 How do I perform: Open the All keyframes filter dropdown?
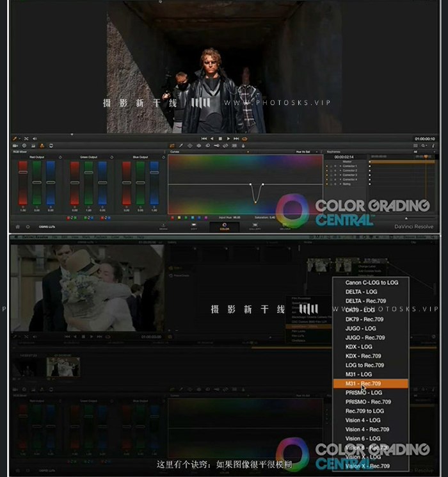pos(424,152)
